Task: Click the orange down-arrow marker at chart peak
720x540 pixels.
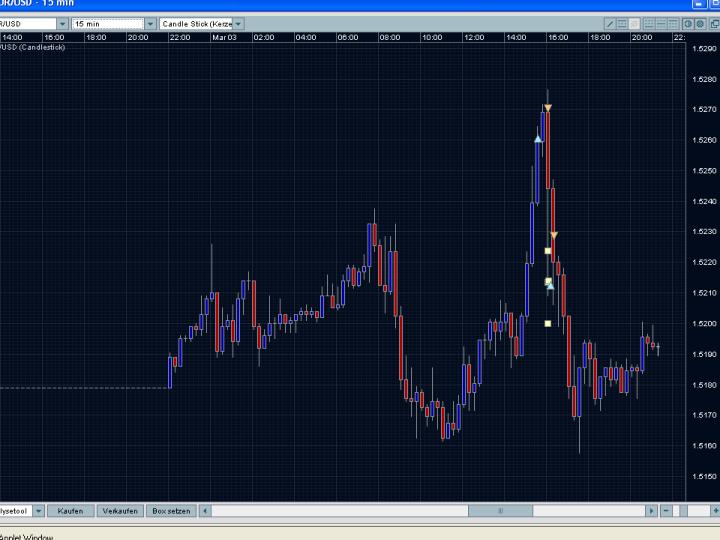Action: pos(548,107)
